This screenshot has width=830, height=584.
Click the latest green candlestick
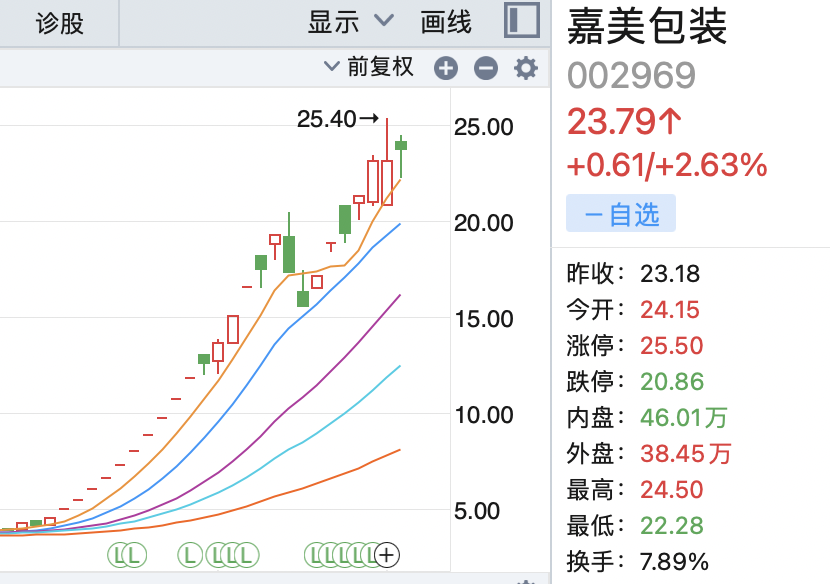tap(401, 145)
